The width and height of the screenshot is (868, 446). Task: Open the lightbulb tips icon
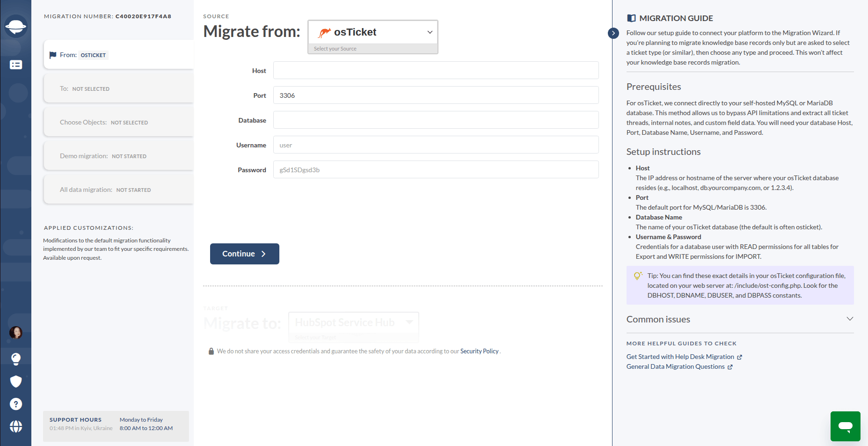click(x=16, y=359)
